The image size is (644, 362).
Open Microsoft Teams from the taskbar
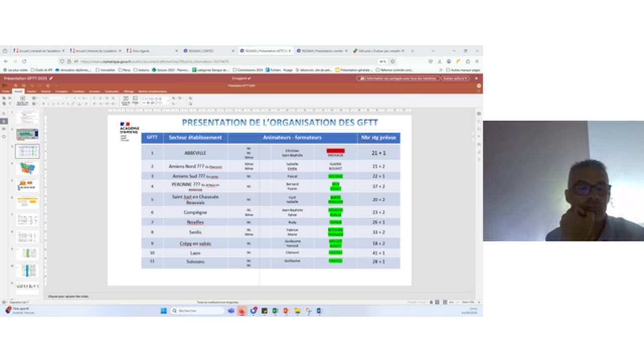tap(231, 311)
